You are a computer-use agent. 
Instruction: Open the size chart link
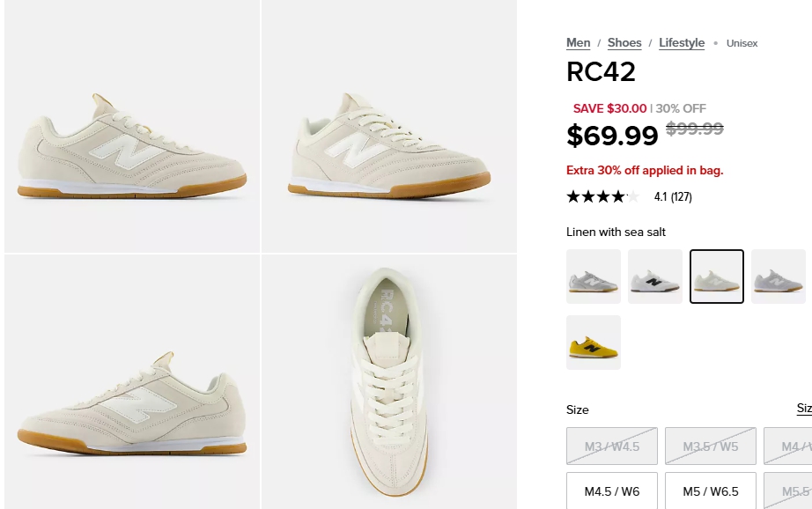click(x=804, y=409)
